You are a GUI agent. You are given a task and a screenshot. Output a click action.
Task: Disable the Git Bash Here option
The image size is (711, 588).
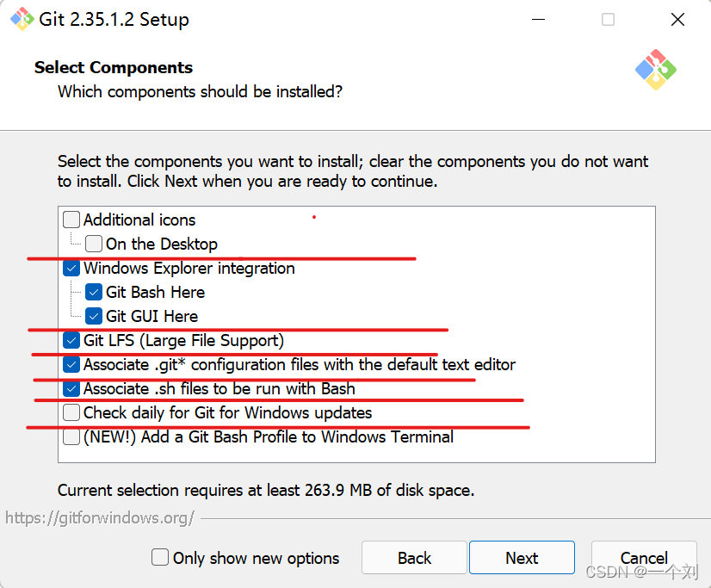point(95,292)
